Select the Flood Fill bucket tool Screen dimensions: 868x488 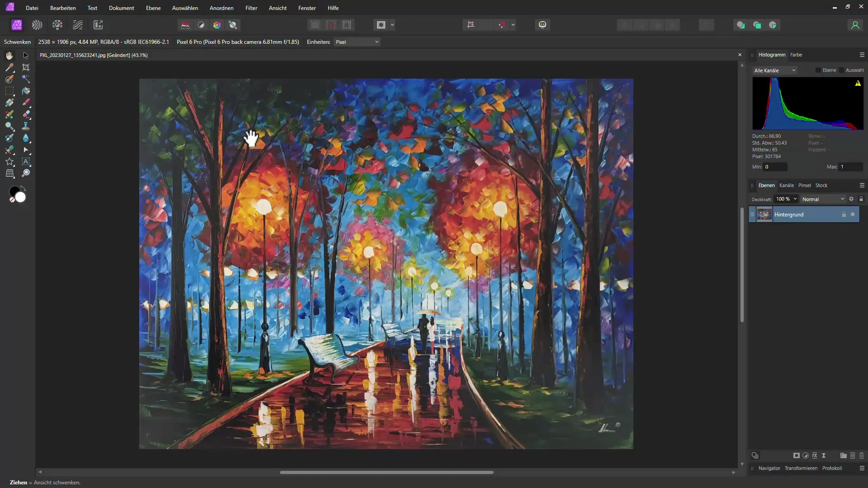tap(26, 91)
